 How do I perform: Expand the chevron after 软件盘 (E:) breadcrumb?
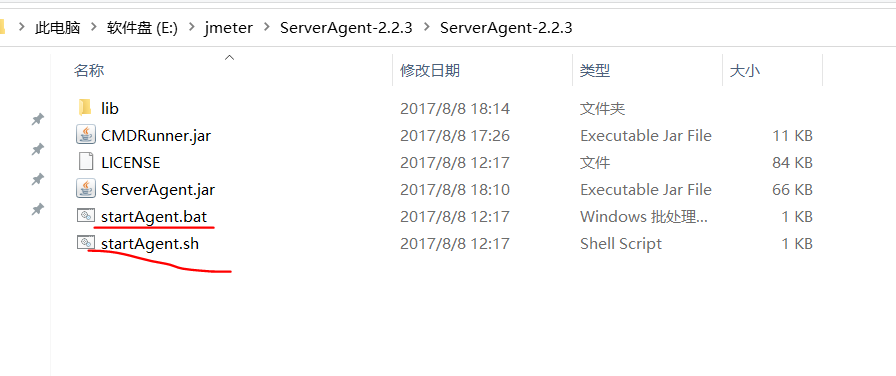[192, 27]
